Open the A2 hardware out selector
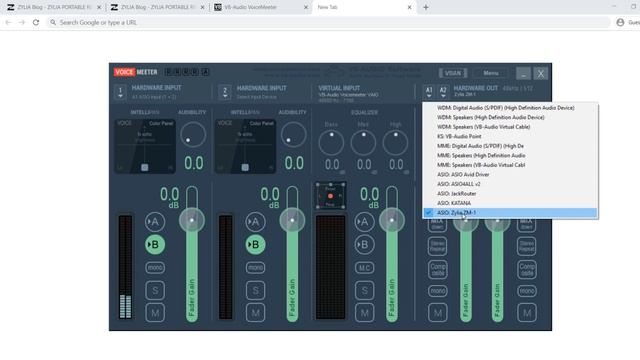640x360 pixels. coord(443,92)
